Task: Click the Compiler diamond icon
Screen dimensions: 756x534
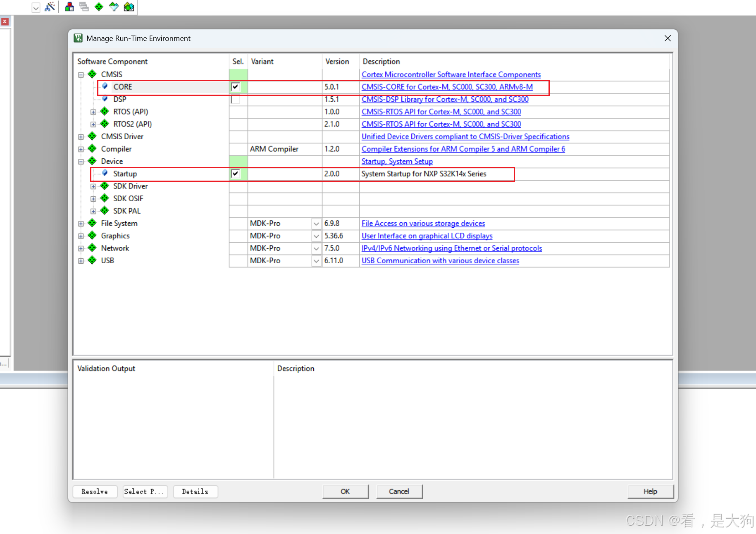Action: pos(92,148)
